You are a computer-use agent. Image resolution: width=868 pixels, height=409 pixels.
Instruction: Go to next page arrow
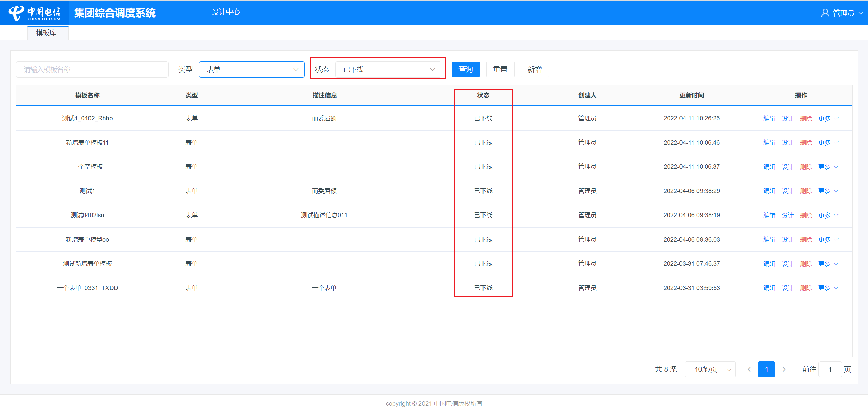coord(784,369)
